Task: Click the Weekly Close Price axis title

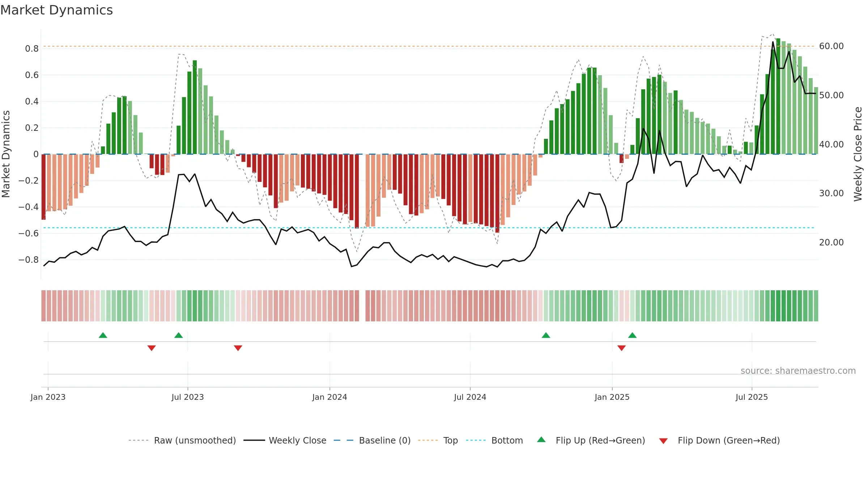Action: [858, 154]
